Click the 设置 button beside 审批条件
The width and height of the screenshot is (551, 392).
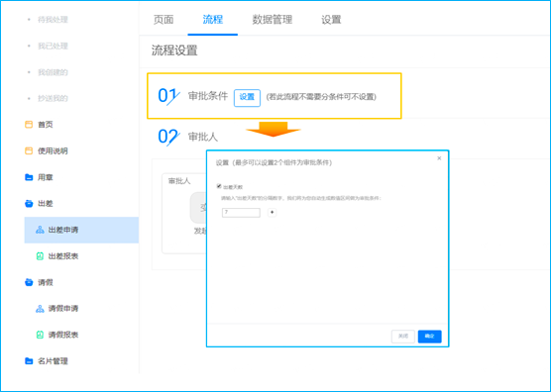[x=247, y=98]
